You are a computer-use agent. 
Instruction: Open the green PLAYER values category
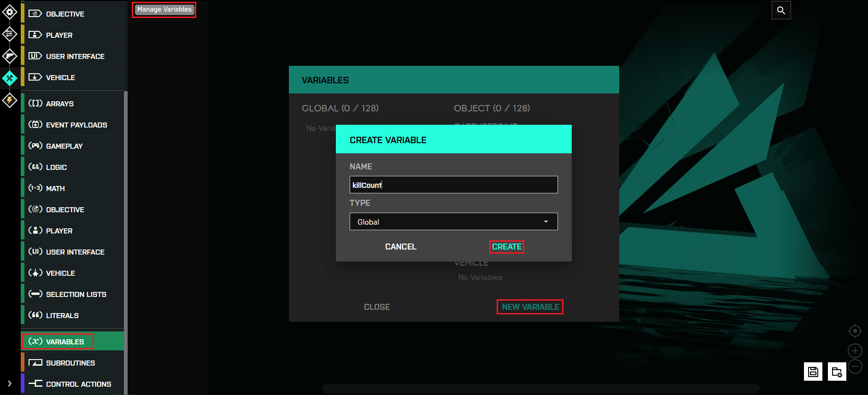click(x=72, y=231)
